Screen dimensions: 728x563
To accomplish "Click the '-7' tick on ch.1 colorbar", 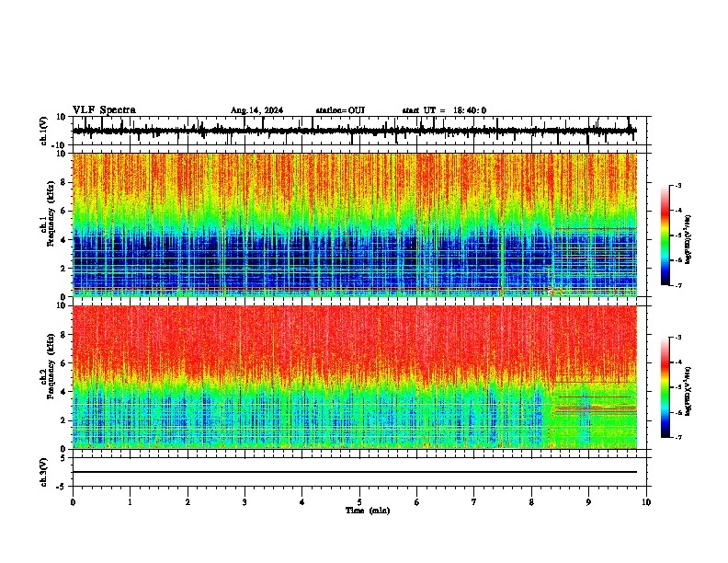I will (x=677, y=285).
